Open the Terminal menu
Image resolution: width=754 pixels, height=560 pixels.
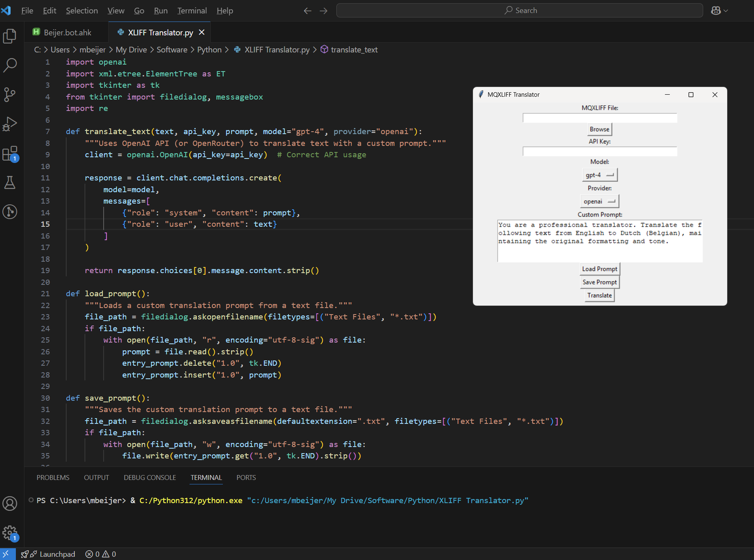[x=192, y=11]
